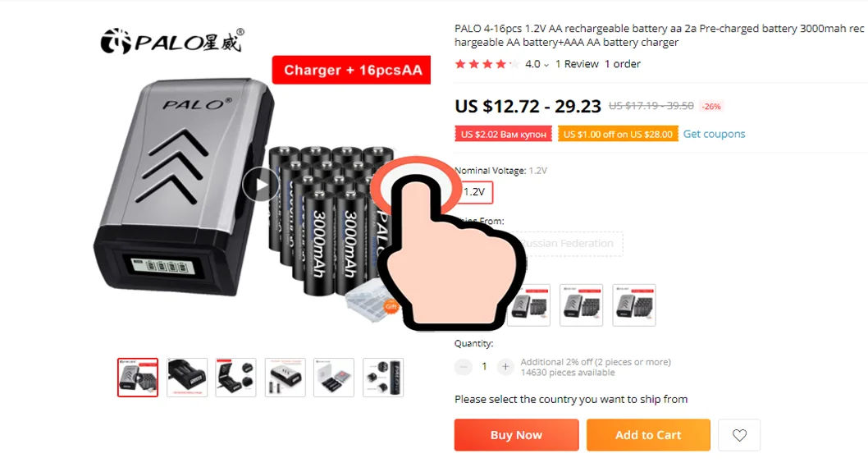Expand the 4.0 rating dropdown arrow
This screenshot has height=472, width=868.
(546, 65)
